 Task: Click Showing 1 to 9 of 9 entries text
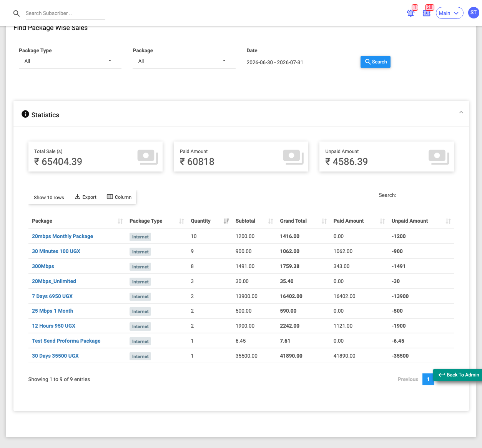59,379
